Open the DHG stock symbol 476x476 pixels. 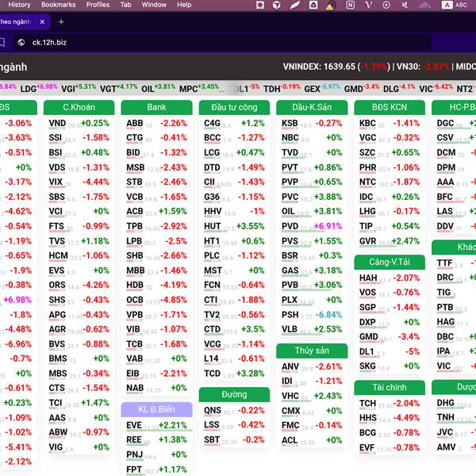(445, 403)
